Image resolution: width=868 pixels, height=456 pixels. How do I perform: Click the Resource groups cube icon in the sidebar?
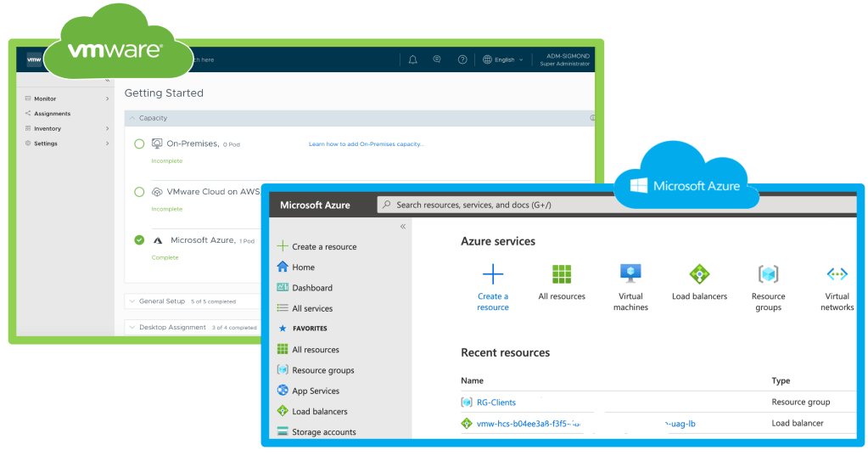point(283,369)
